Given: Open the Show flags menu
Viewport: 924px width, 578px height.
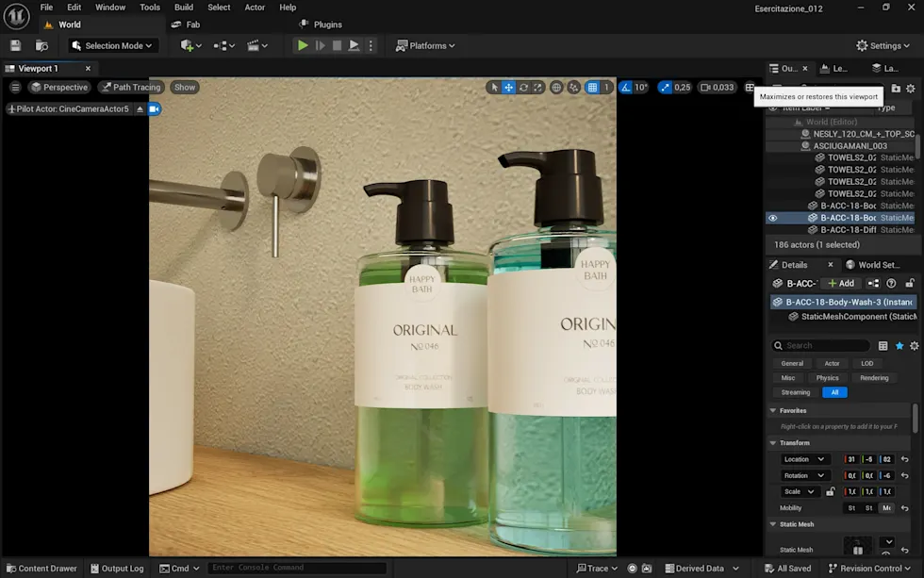Looking at the screenshot, I should pyautogui.click(x=185, y=87).
